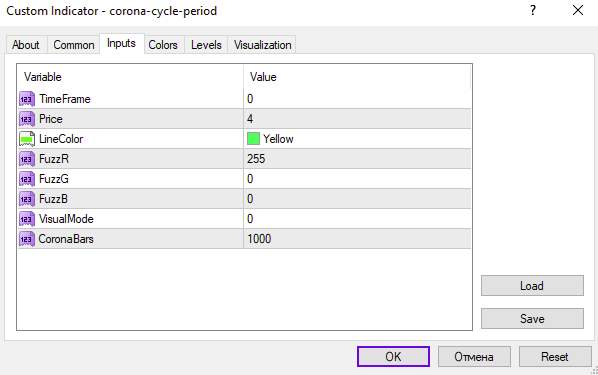The width and height of the screenshot is (598, 375).
Task: Show the Visualization tab
Action: tap(262, 45)
